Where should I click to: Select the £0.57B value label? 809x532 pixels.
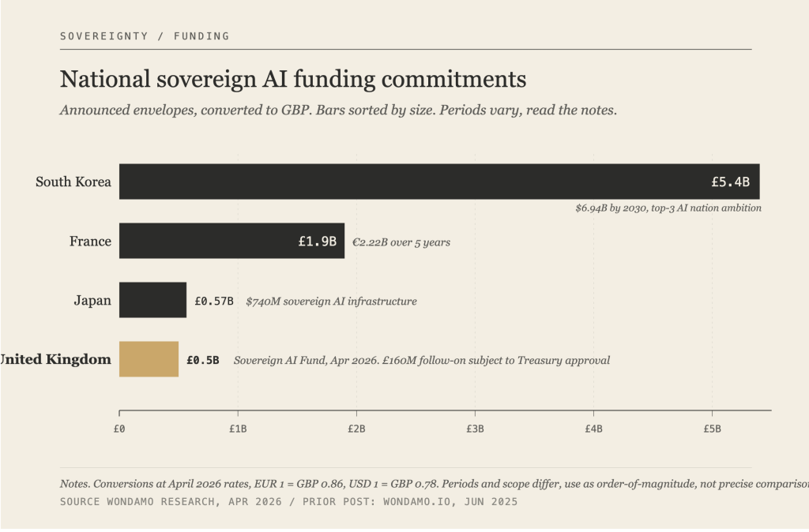click(x=214, y=301)
